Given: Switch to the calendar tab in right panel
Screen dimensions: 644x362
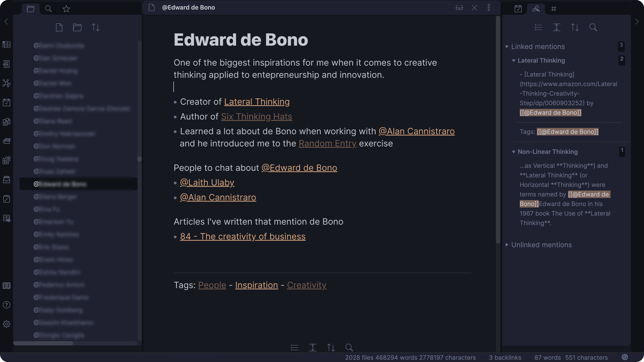Looking at the screenshot, I should coord(518,9).
